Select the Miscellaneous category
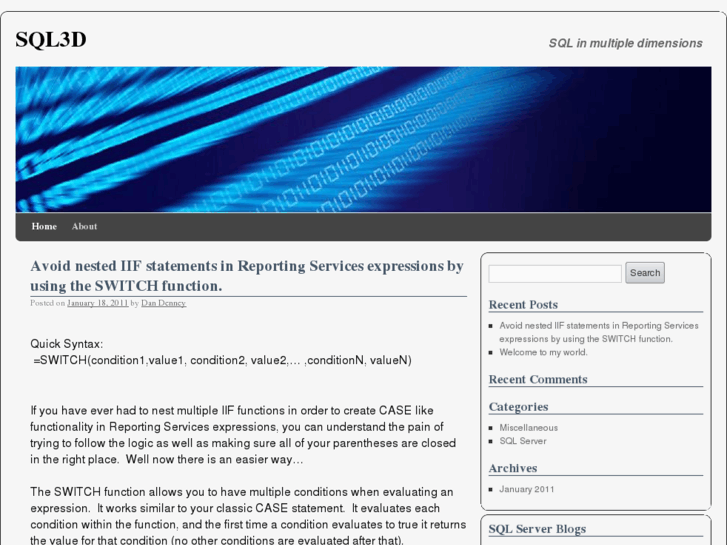This screenshot has height=545, width=727. (529, 428)
